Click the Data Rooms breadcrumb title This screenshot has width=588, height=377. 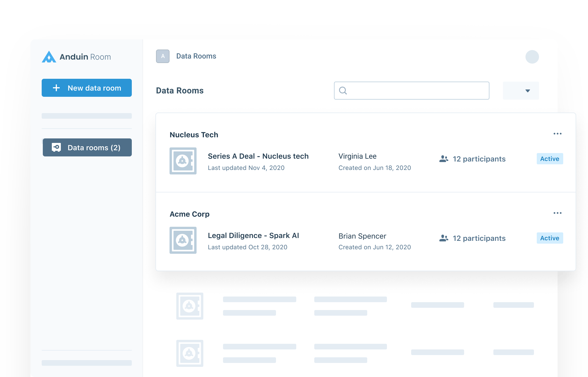coord(196,56)
